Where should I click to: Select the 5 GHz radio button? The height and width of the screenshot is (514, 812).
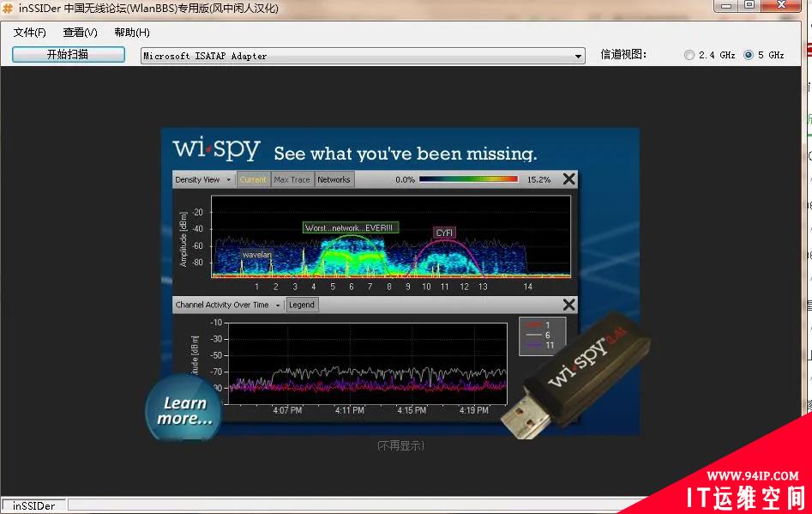(x=749, y=55)
